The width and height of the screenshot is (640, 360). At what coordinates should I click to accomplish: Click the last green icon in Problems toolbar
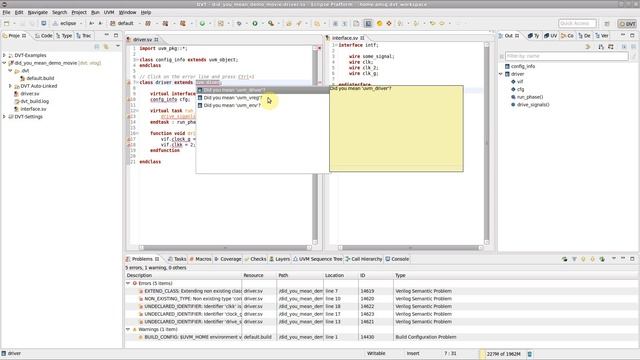pyautogui.click(x=602, y=259)
